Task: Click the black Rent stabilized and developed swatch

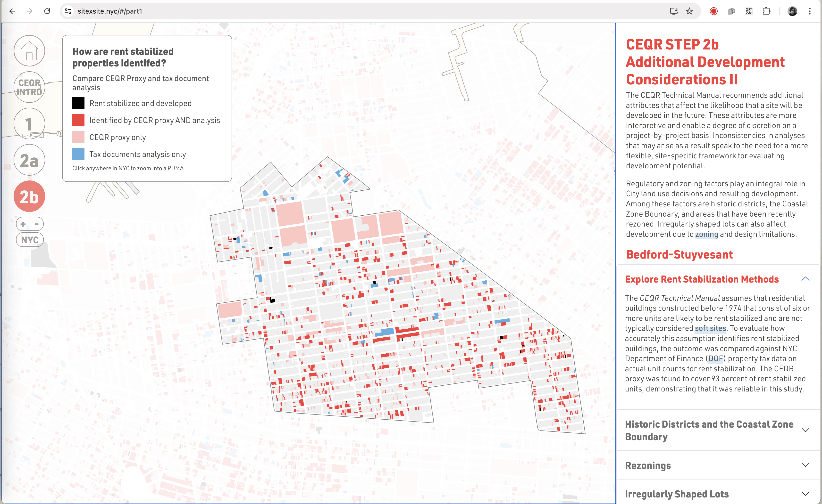Action: [x=78, y=103]
